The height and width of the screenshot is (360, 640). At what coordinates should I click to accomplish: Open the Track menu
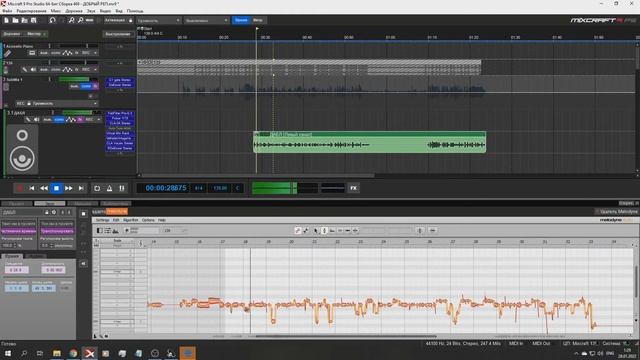(x=74, y=11)
